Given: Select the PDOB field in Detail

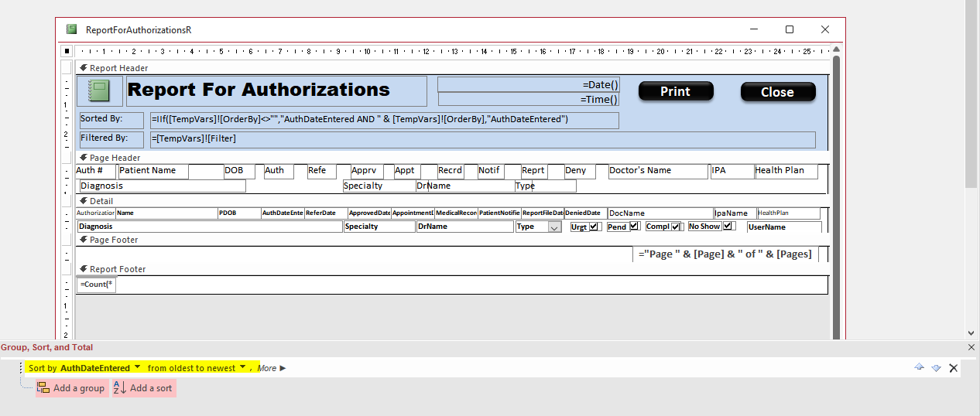Looking at the screenshot, I should click(239, 213).
